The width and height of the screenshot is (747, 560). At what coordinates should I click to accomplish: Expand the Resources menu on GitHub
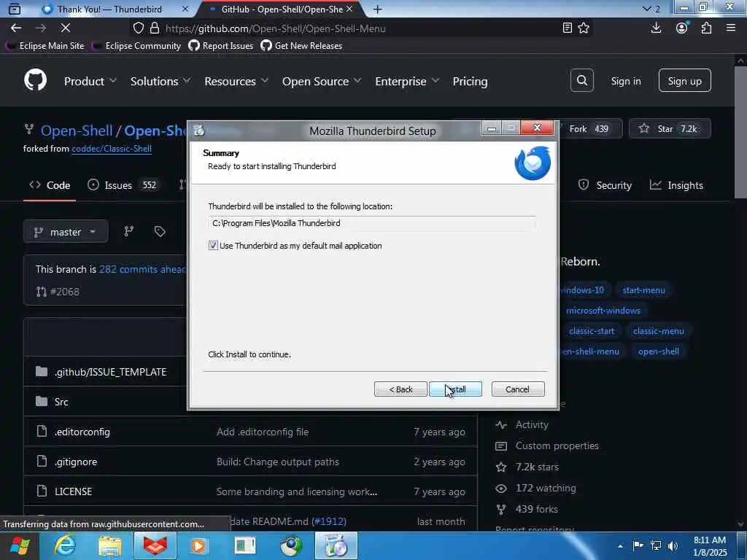click(x=236, y=82)
